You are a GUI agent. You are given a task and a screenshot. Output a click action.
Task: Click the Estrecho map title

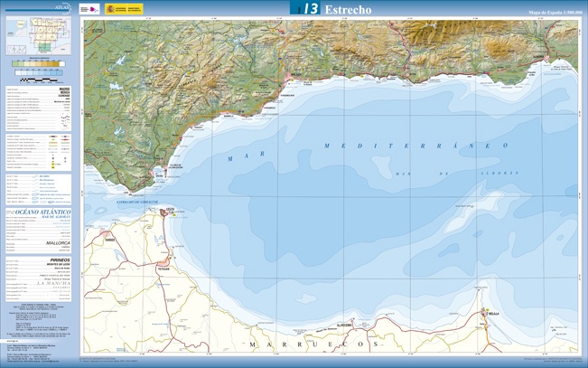pyautogui.click(x=348, y=9)
